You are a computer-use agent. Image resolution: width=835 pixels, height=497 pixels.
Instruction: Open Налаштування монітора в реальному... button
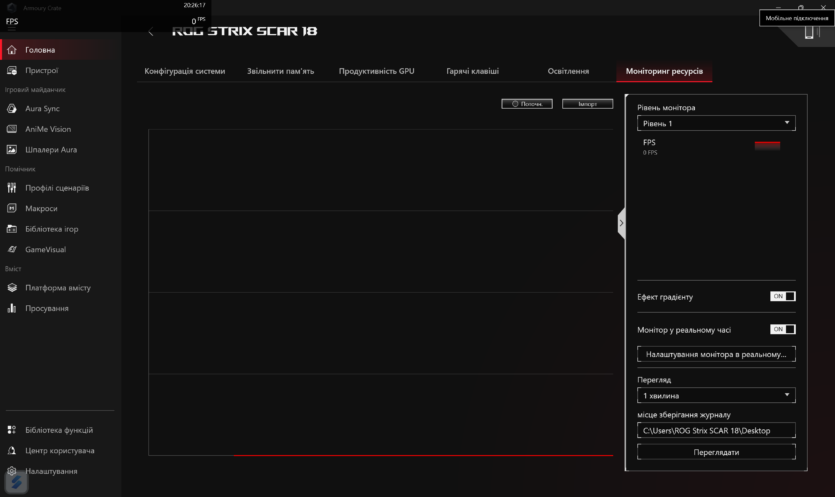tap(716, 354)
